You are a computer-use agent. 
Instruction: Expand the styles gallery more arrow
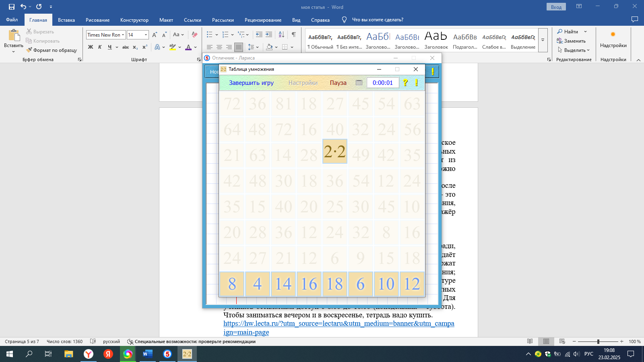point(543,40)
